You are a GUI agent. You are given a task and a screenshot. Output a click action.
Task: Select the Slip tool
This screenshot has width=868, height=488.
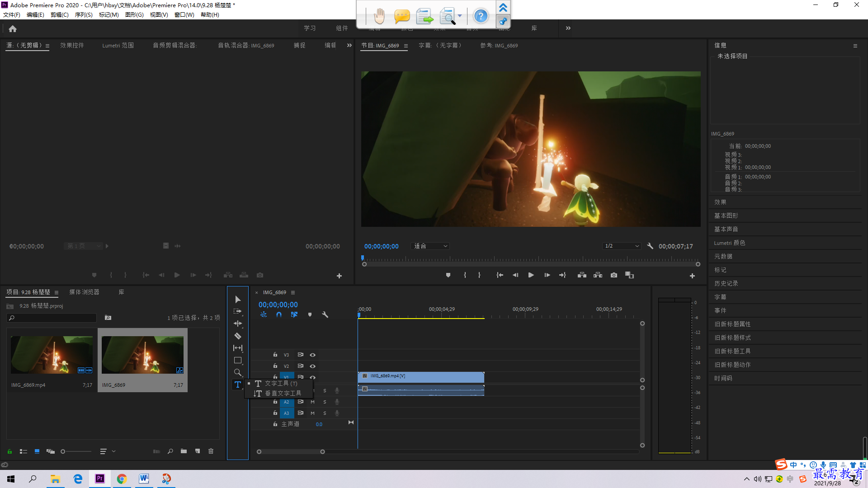[x=238, y=348]
